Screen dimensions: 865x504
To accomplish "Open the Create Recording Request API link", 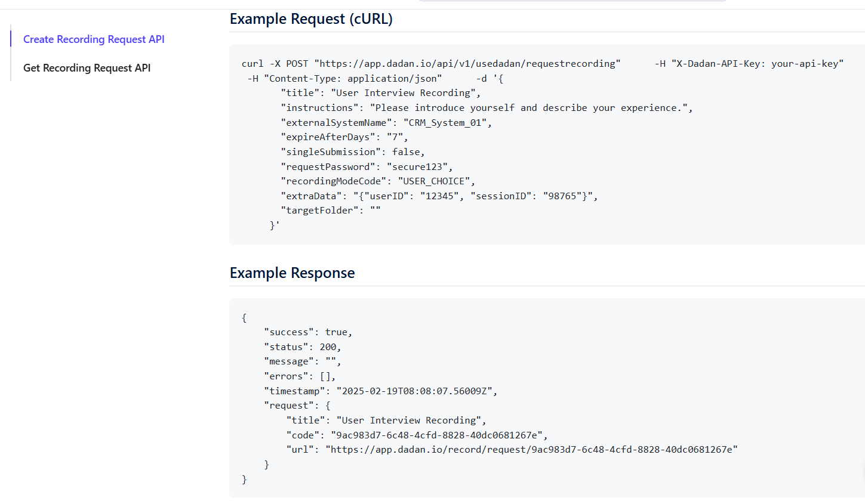I will (94, 39).
